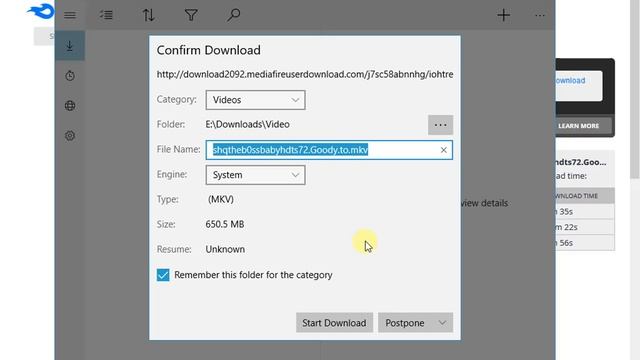Add a new download with plus icon
The height and width of the screenshot is (360, 640).
click(504, 15)
